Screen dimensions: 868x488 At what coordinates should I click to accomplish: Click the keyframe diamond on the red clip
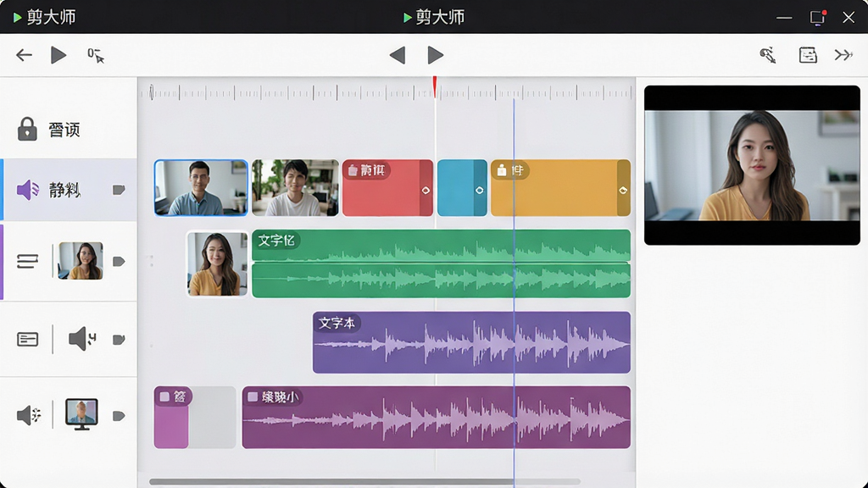tap(426, 191)
